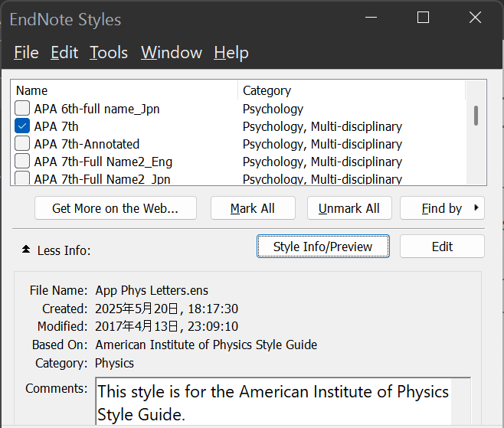Close the EndNote Styles window
This screenshot has height=428, width=504.
coord(475,18)
